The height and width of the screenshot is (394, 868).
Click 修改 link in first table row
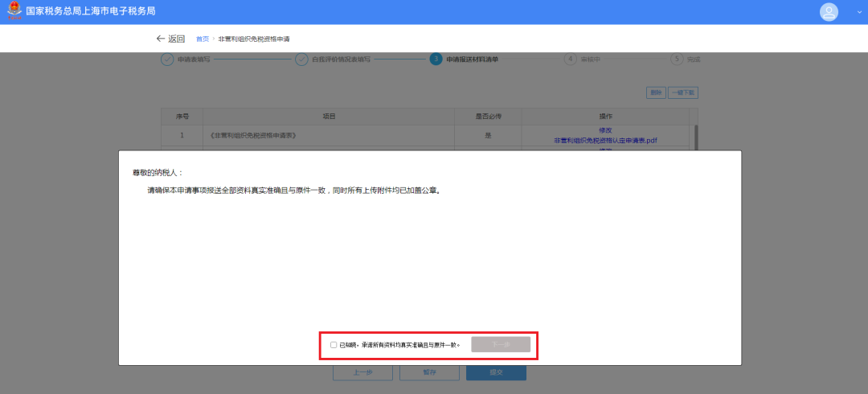[x=605, y=130]
